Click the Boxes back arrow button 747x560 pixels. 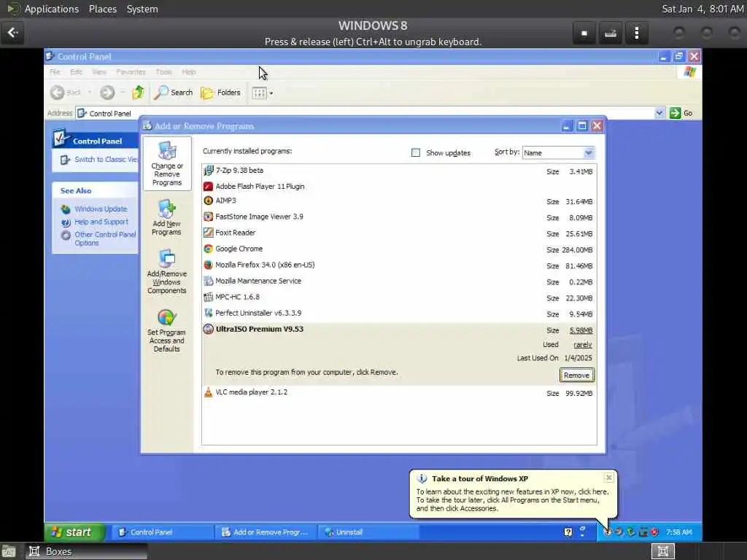click(x=12, y=33)
